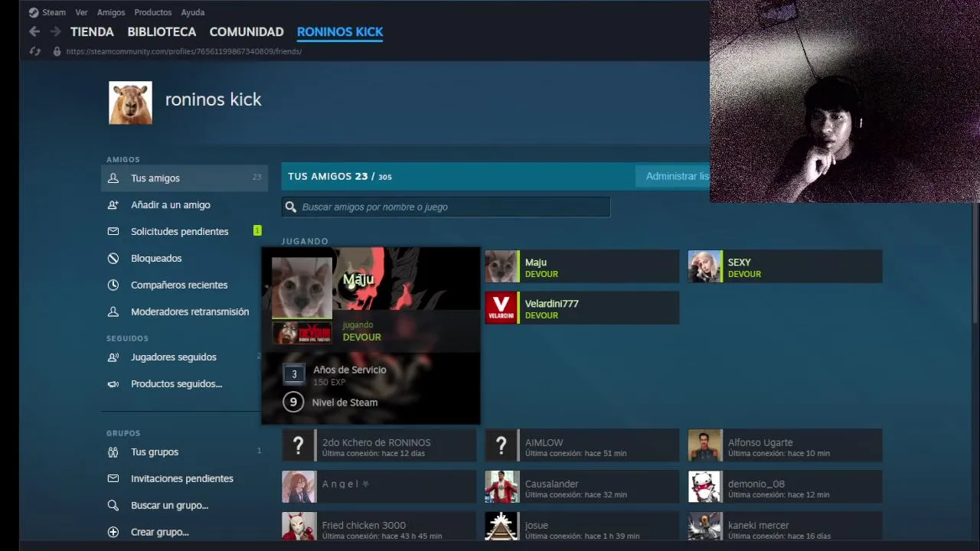
Task: Click the forward navigation arrow
Action: pos(55,31)
